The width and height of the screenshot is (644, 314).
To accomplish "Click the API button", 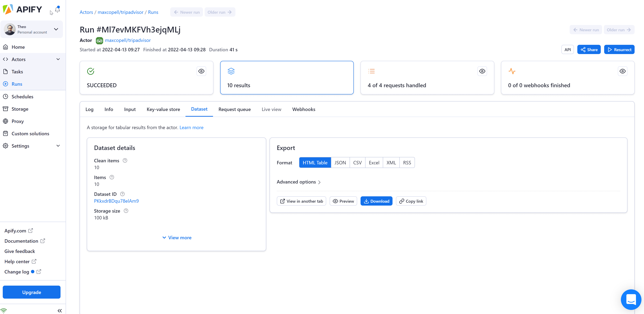I will coord(568,49).
